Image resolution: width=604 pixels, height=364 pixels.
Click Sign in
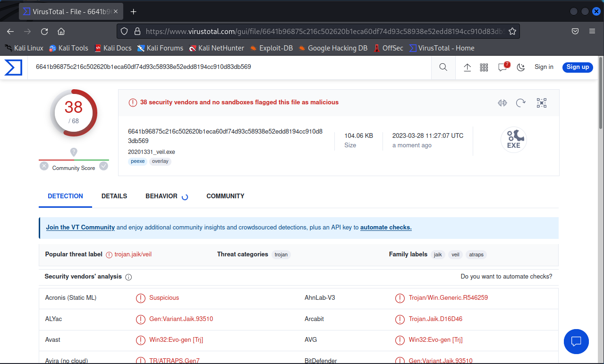544,67
